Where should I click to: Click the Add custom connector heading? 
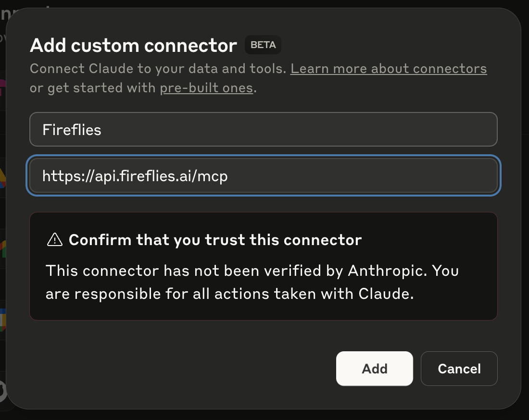pos(133,45)
